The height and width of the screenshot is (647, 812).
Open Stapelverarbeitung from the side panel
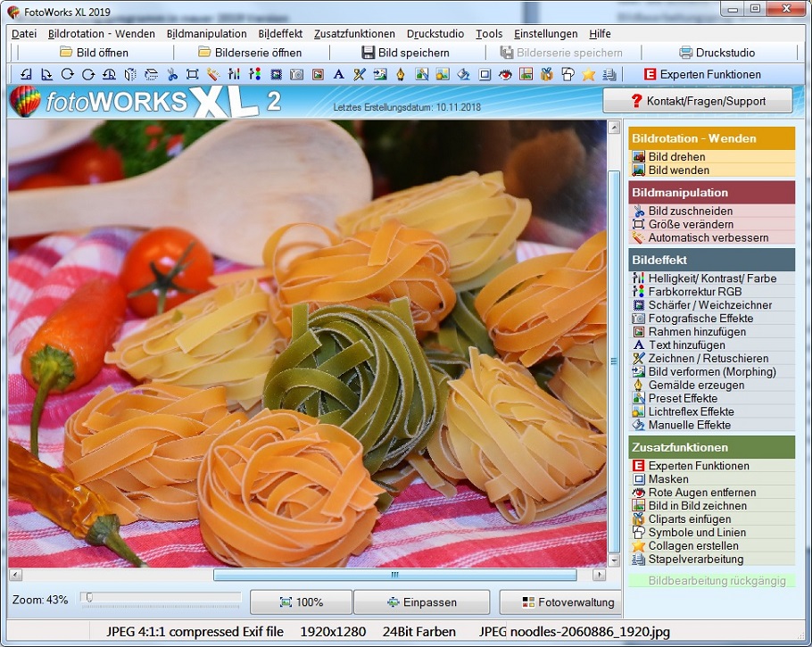[x=695, y=560]
